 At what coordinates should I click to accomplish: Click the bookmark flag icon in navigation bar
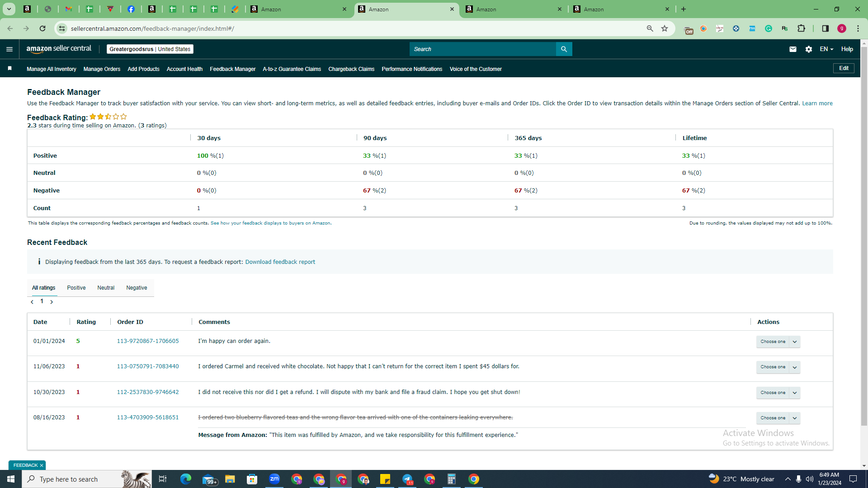pos(9,69)
